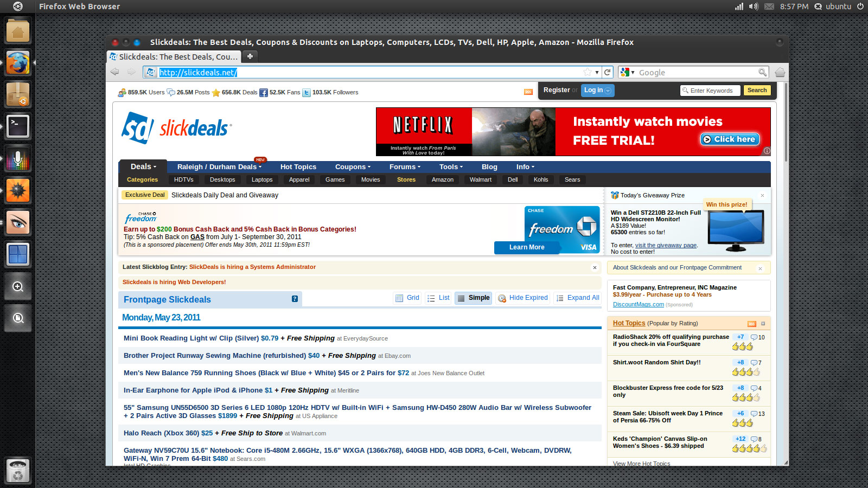Click 'visit the giveaway page' link
Viewport: 868px width, 488px height.
[666, 246]
